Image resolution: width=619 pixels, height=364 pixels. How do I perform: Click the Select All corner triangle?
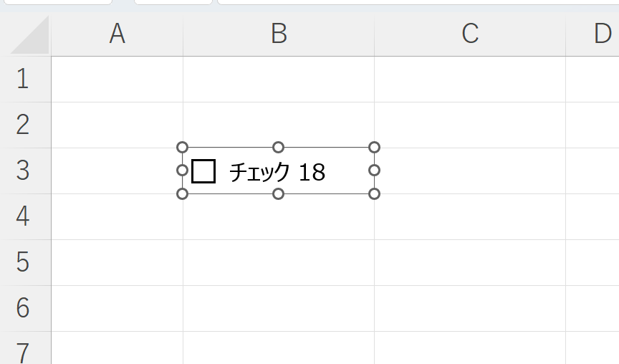click(x=30, y=36)
